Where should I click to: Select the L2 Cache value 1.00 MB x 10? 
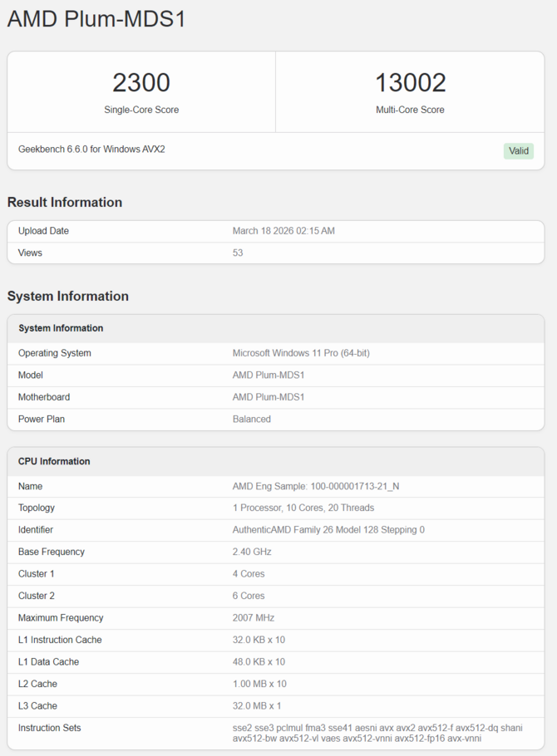point(259,684)
